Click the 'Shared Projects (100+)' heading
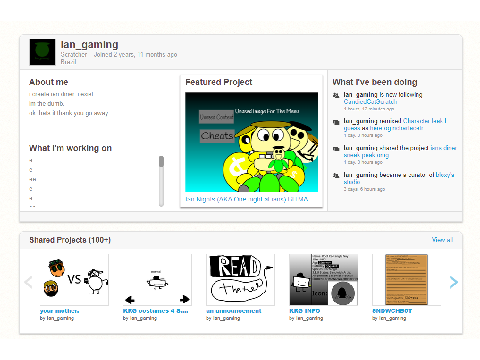 pos(70,240)
